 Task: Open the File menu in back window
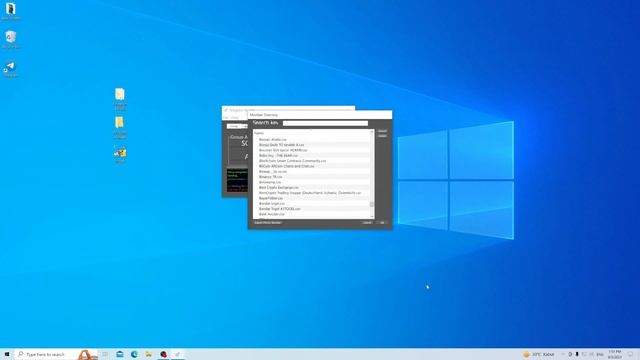tap(226, 118)
